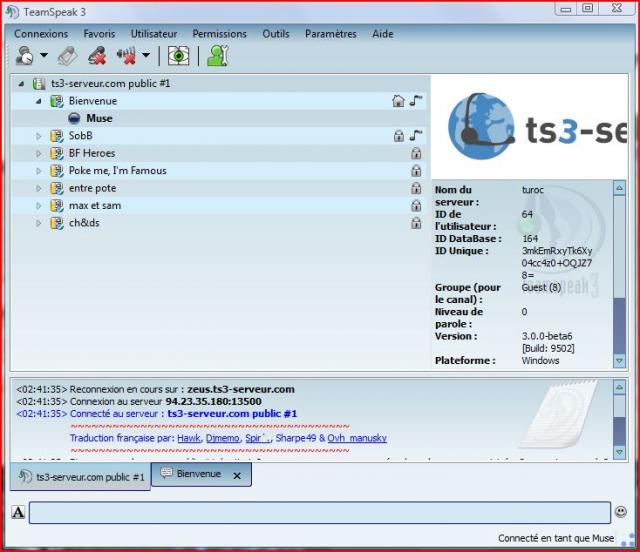Click the music note icon on SobB row
Image resolution: width=640 pixels, height=552 pixels.
coord(416,135)
